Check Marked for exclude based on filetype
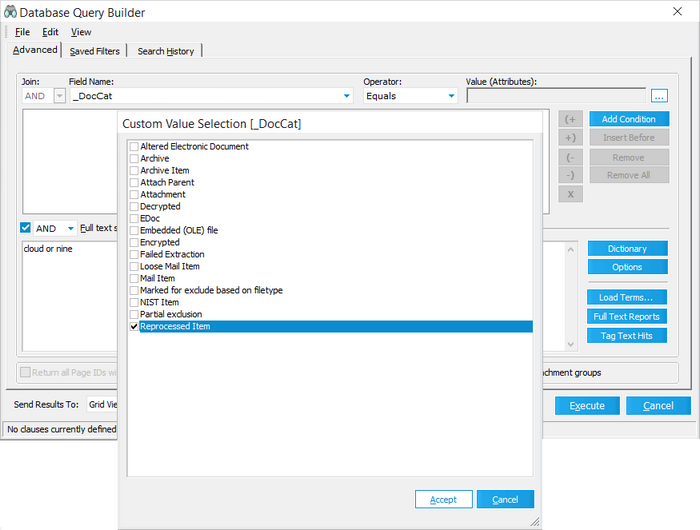 tap(134, 291)
